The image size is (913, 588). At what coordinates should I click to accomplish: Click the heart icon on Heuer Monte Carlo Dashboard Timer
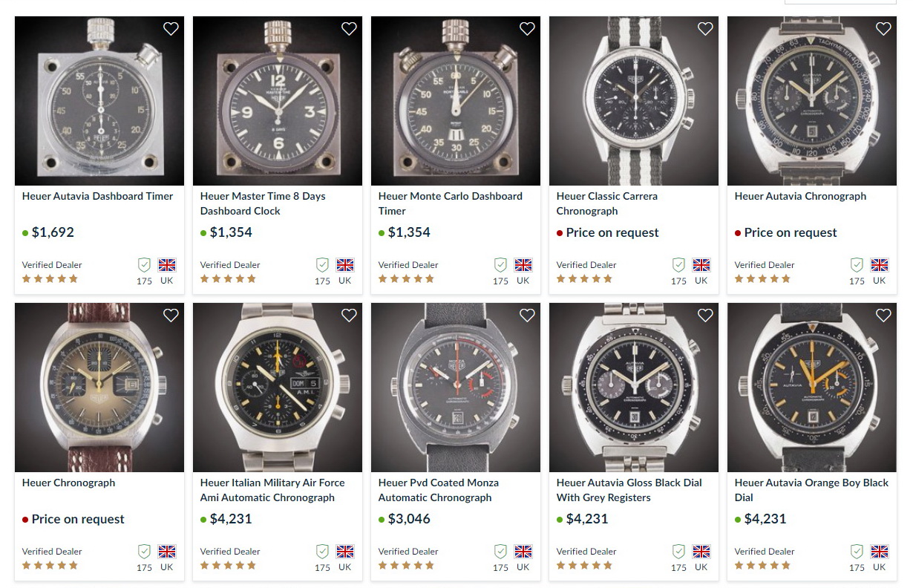point(527,29)
